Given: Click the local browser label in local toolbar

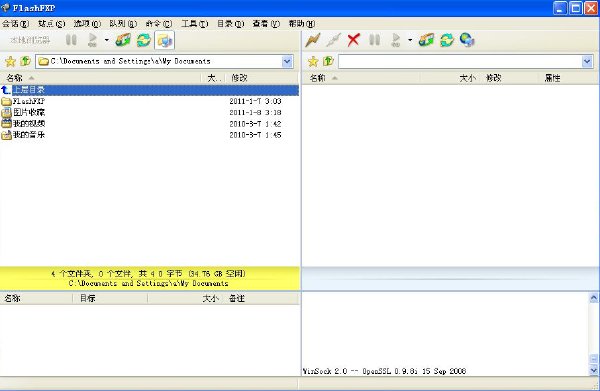Looking at the screenshot, I should pos(30,40).
